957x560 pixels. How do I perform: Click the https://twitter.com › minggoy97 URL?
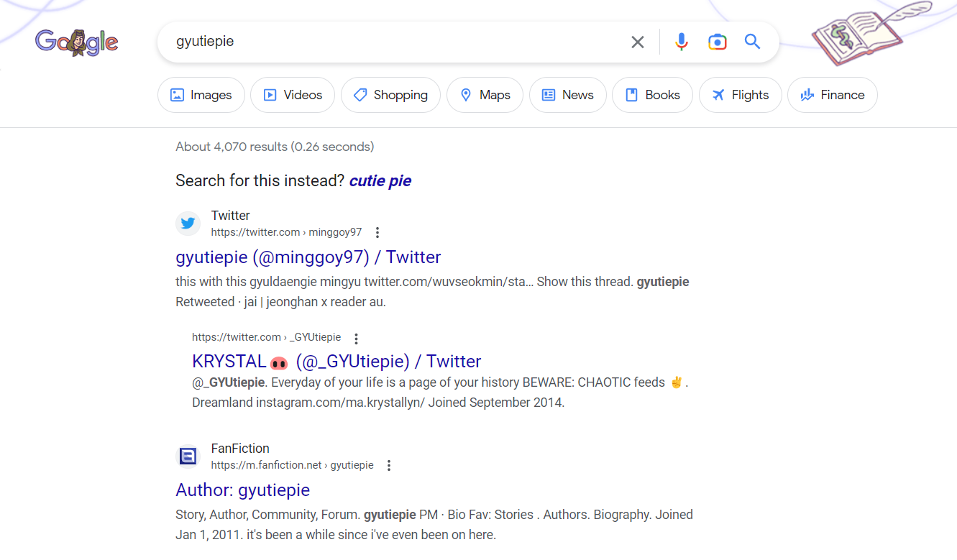(287, 232)
